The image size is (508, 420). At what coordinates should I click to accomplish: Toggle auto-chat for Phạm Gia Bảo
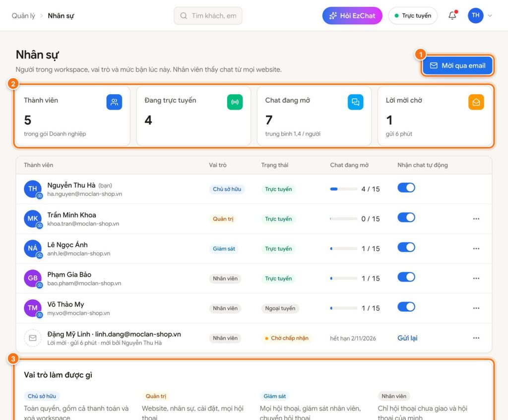tap(406, 278)
